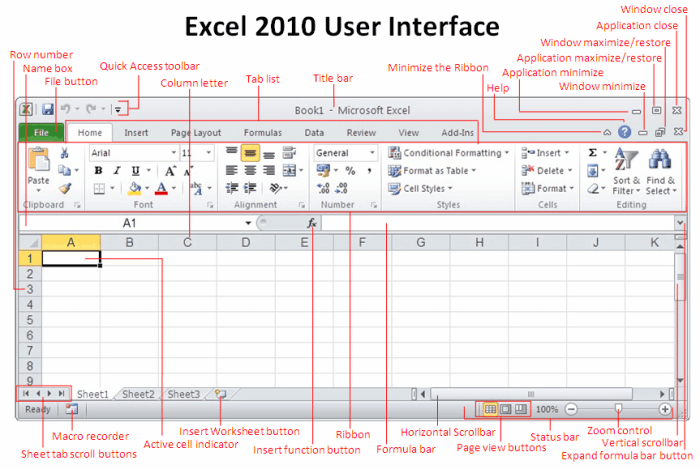Image resolution: width=700 pixels, height=469 pixels.
Task: Click the Increase Decimal icon
Action: click(x=323, y=188)
